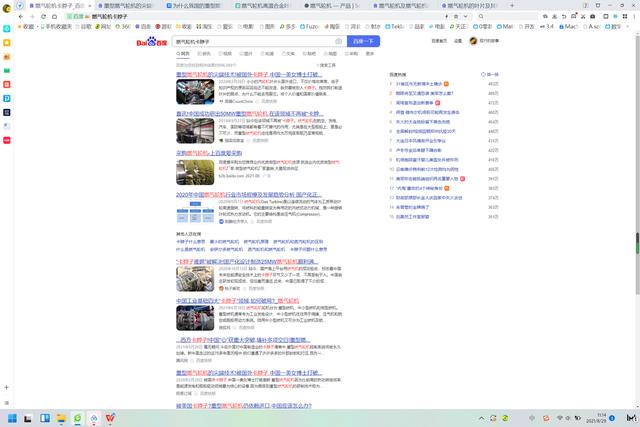This screenshot has width=640, height=427.
Task: Click the undo arrow icon in browser toolbar
Action: pyautogui.click(x=564, y=16)
